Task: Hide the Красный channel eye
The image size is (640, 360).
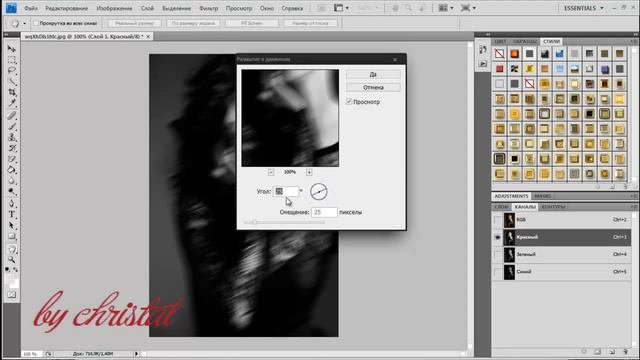Action: tap(497, 237)
